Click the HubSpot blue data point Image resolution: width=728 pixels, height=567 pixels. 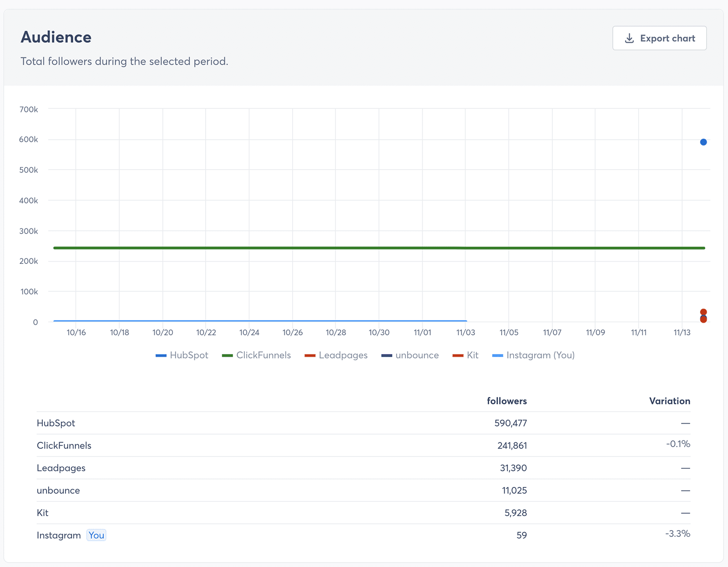pyautogui.click(x=703, y=142)
